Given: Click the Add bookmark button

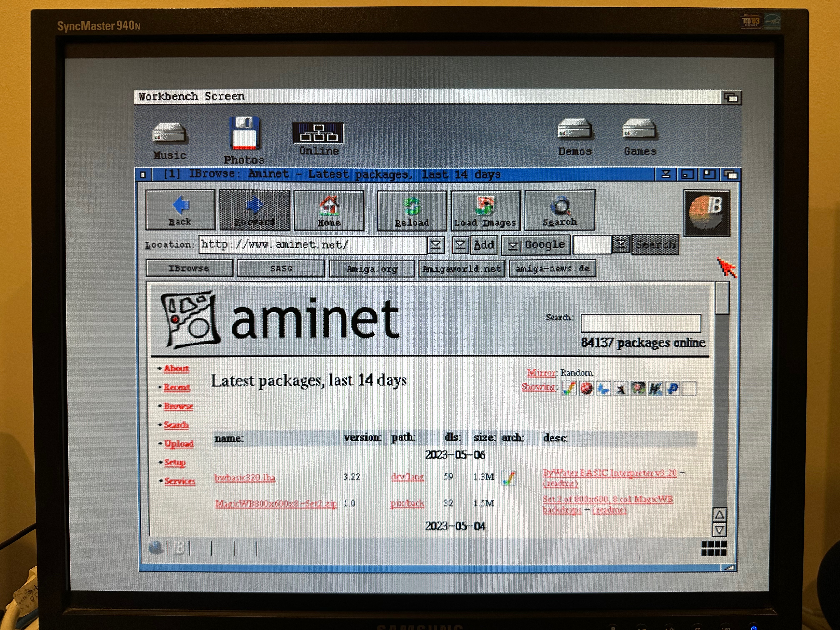Looking at the screenshot, I should click(x=484, y=245).
